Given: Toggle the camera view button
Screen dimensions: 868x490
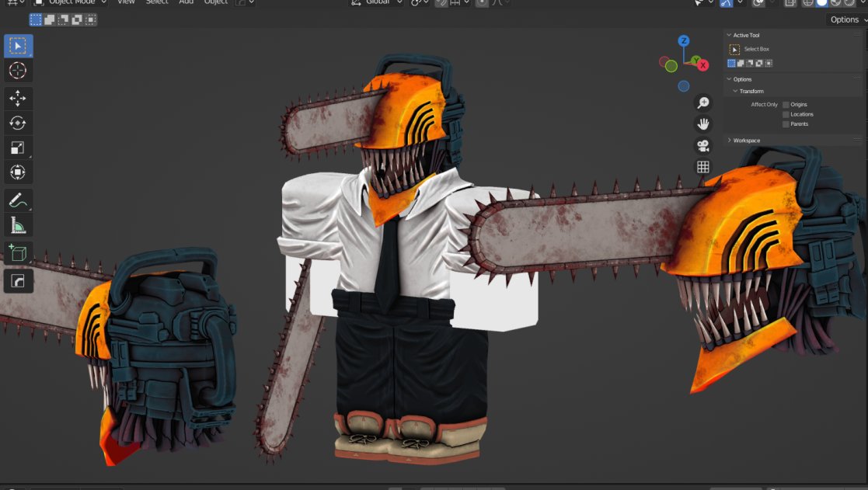Looking at the screenshot, I should coord(703,145).
